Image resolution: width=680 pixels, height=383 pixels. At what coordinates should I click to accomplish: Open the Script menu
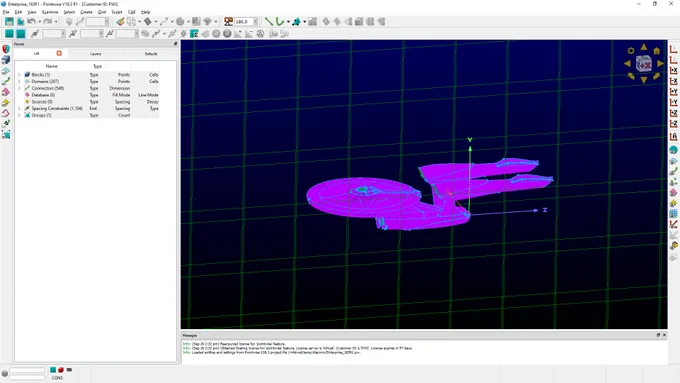tap(117, 12)
